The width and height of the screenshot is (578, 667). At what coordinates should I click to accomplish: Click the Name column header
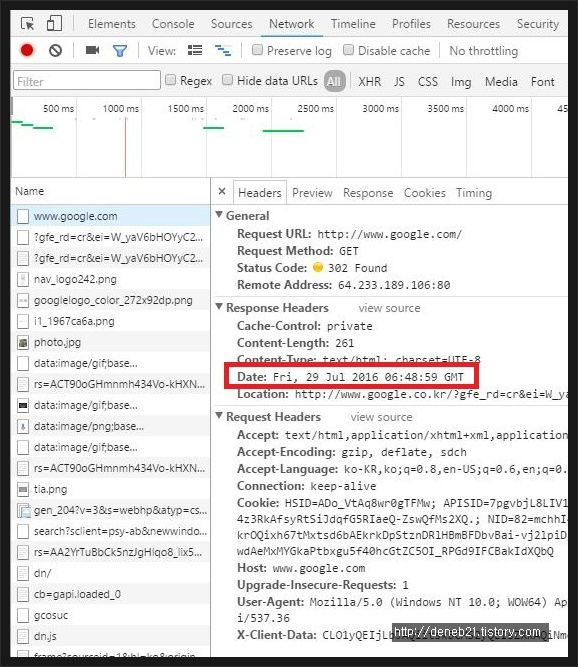30,191
